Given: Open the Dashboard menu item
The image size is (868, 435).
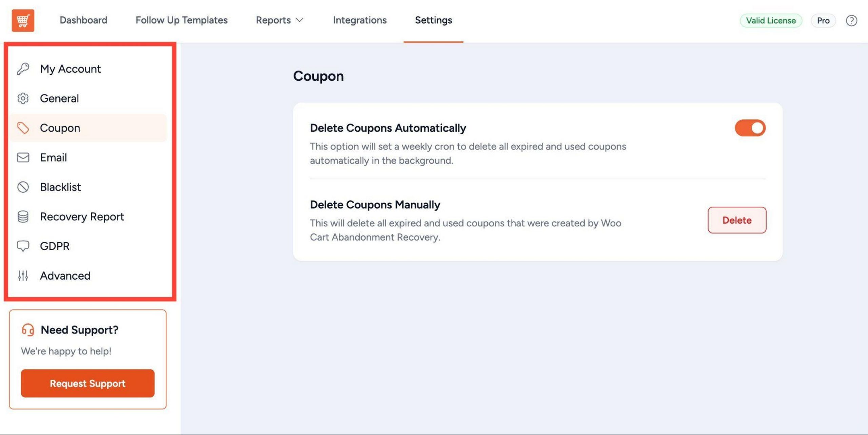Looking at the screenshot, I should (83, 20).
